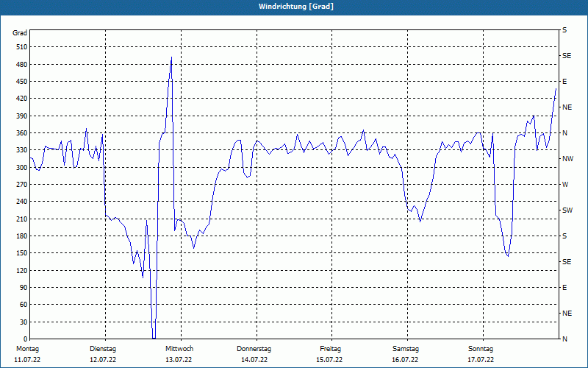Image resolution: width=588 pixels, height=368 pixels.
Task: Click the '120' value on the degree axis
Action: pos(22,270)
